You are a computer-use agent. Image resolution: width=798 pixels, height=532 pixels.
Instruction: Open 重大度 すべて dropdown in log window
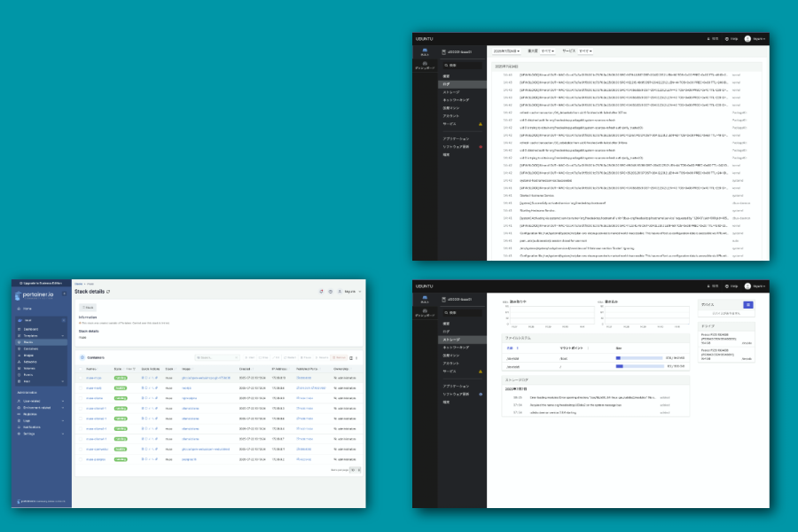click(548, 51)
